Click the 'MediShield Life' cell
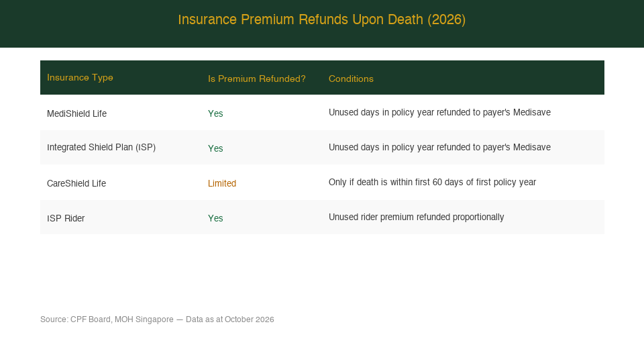This screenshot has width=644, height=349. tap(76, 113)
